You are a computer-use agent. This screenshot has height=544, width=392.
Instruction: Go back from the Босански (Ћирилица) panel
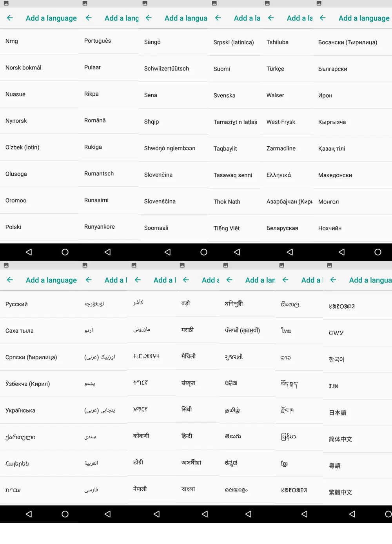click(323, 18)
